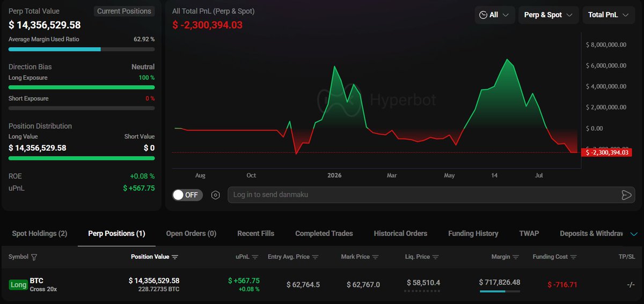644x304 pixels.
Task: Filter symbols using the funnel icon
Action: click(x=34, y=257)
